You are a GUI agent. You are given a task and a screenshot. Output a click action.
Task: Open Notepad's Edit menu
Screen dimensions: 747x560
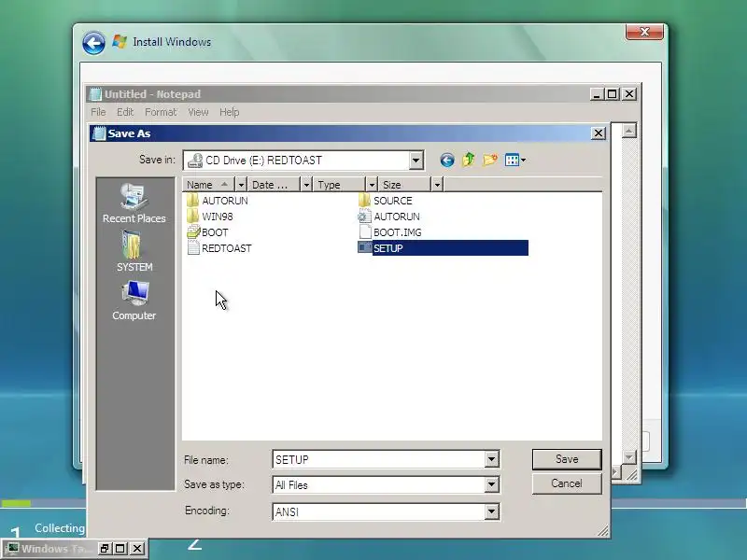click(125, 112)
